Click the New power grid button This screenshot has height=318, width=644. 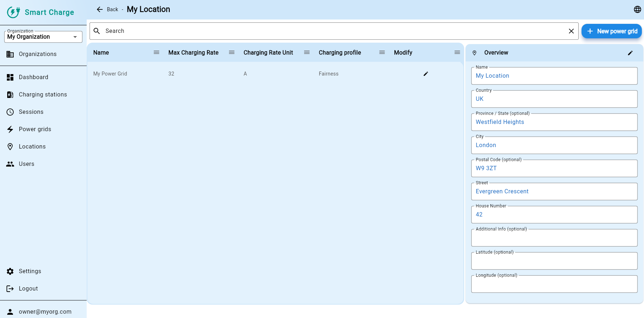click(x=611, y=31)
